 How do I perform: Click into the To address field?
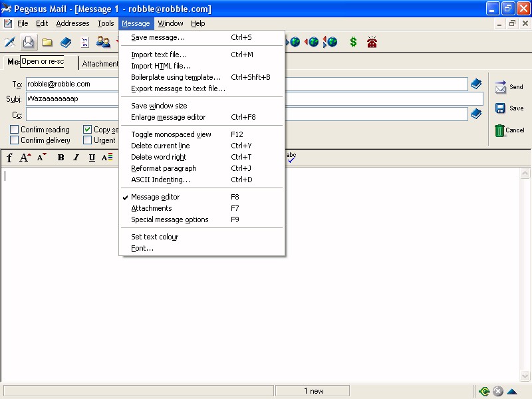coord(247,84)
